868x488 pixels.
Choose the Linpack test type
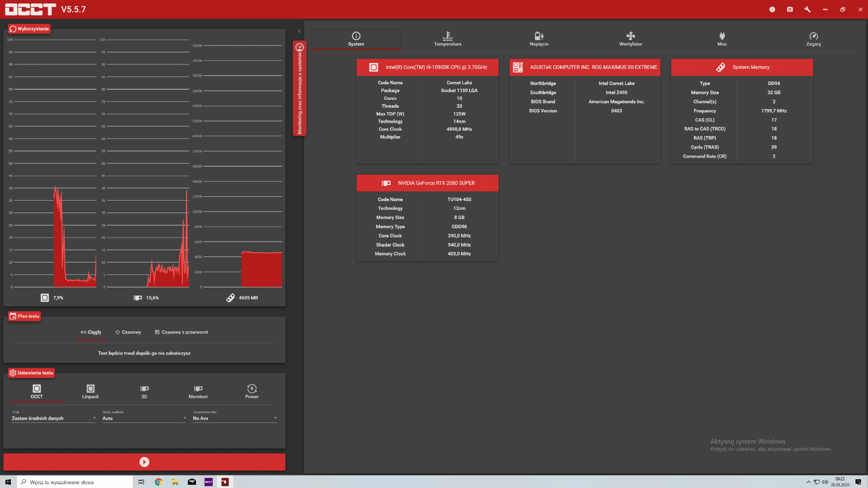coord(91,391)
